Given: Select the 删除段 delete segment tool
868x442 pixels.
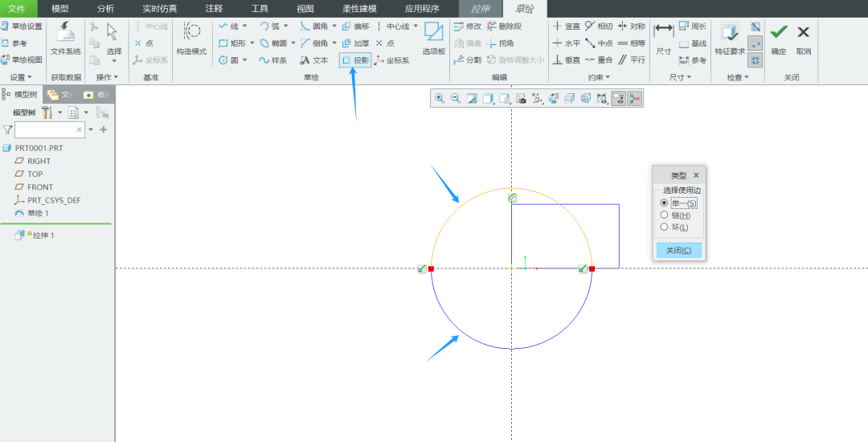Looking at the screenshot, I should point(504,26).
